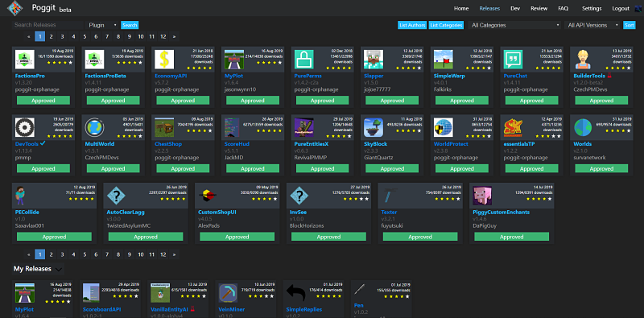The width and height of the screenshot is (644, 318).
Task: Click the PECollide character icon
Action: coord(21,196)
